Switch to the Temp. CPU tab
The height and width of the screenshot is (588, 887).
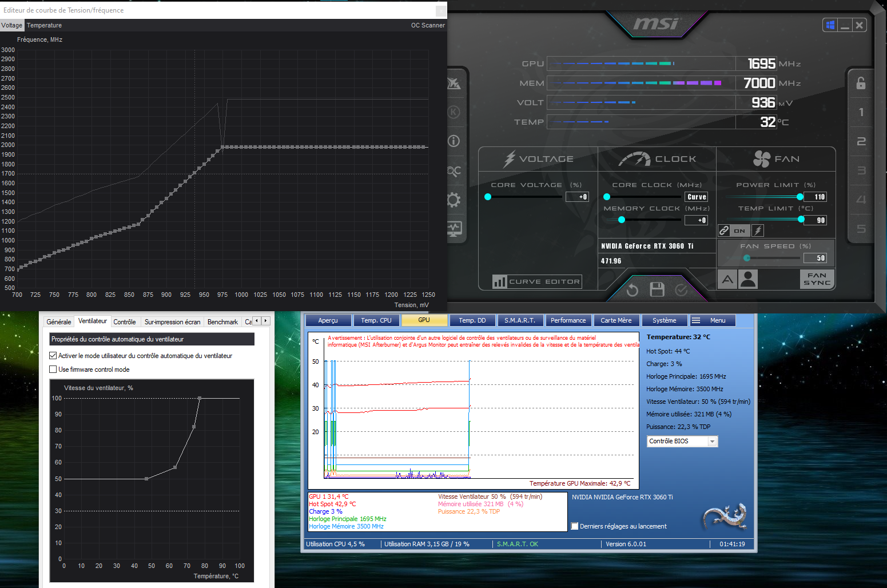(376, 320)
